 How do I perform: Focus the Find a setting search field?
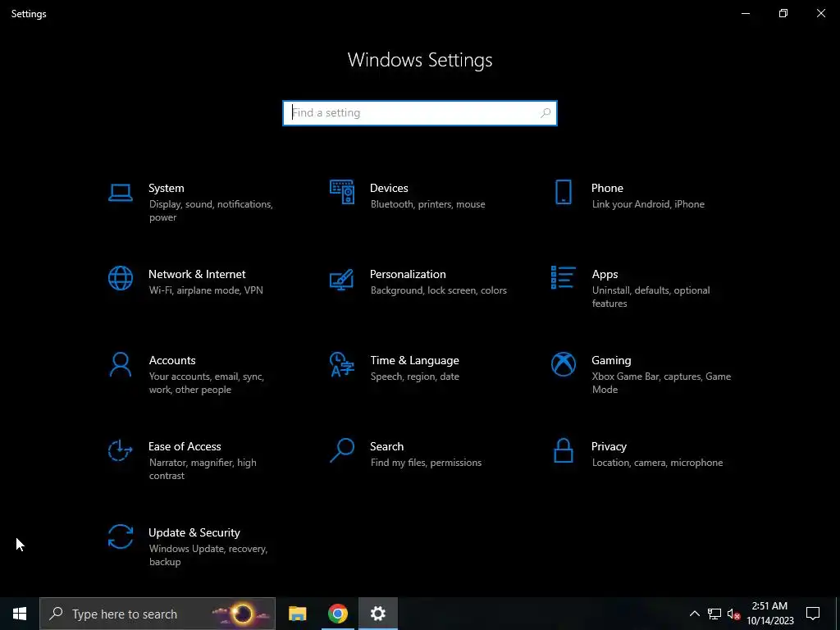[x=420, y=113]
